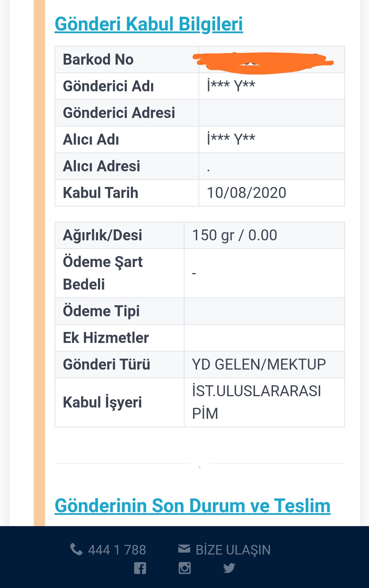Open Gönderi Kabul Bilgileri heading link
The width and height of the screenshot is (369, 588).
click(x=149, y=24)
